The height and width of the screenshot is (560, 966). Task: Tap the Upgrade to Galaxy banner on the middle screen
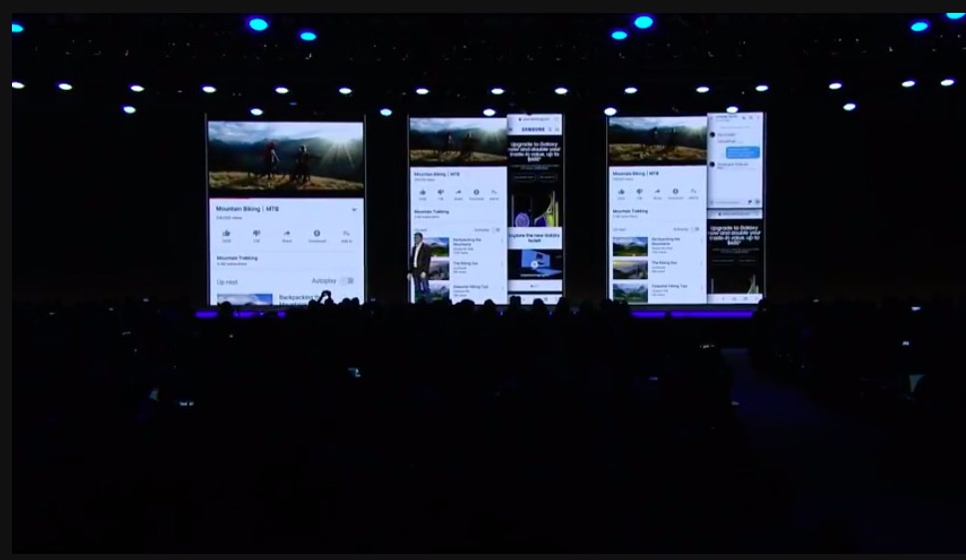[534, 152]
